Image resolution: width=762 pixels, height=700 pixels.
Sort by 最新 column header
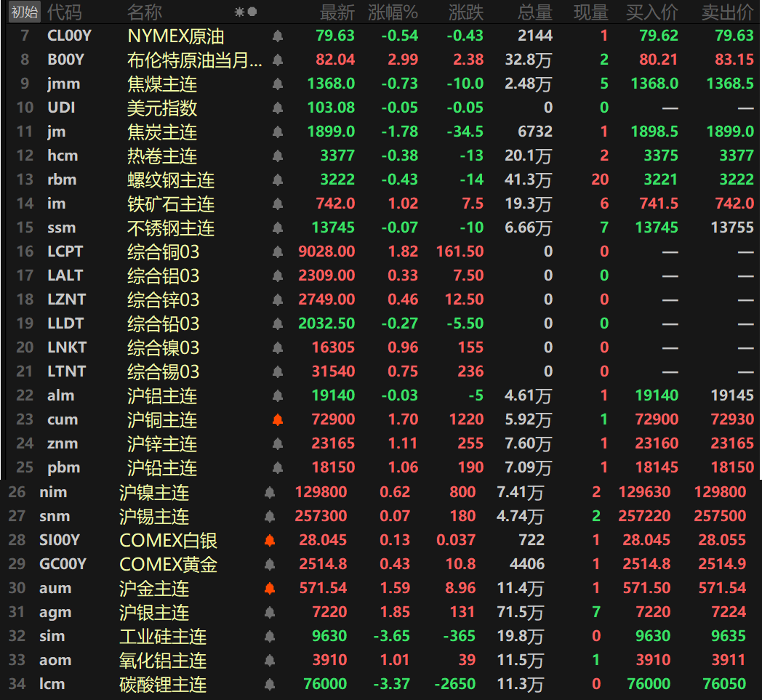pos(337,12)
